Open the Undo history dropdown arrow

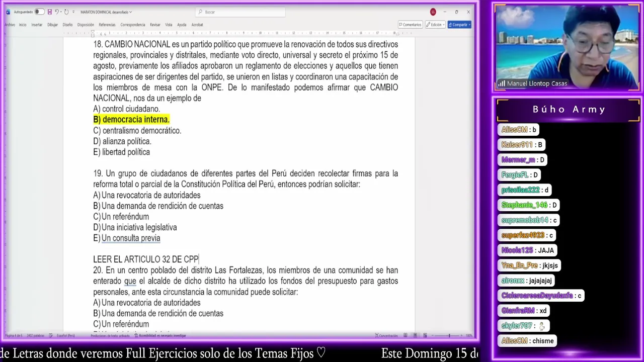coord(60,12)
